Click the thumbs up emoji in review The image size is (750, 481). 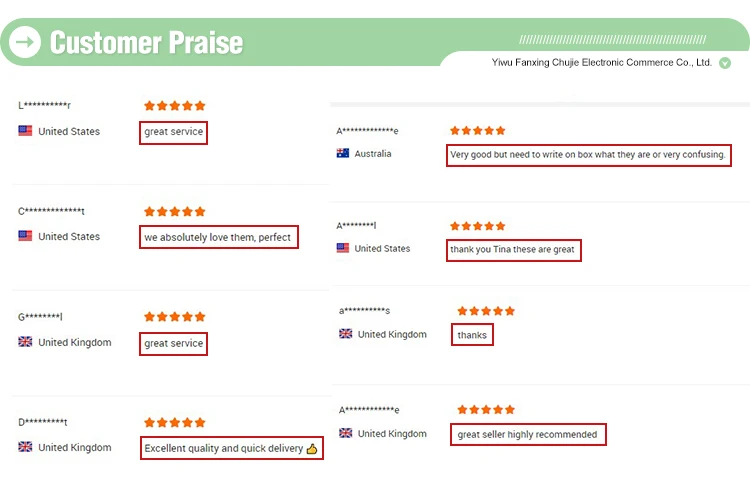tap(312, 448)
